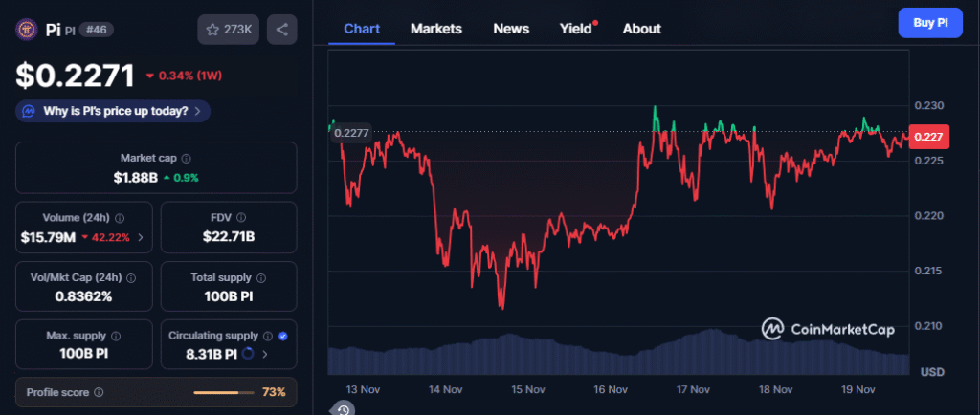Viewport: 980px width, 415px height.
Task: Click the Market cap info icon
Action: [x=186, y=158]
